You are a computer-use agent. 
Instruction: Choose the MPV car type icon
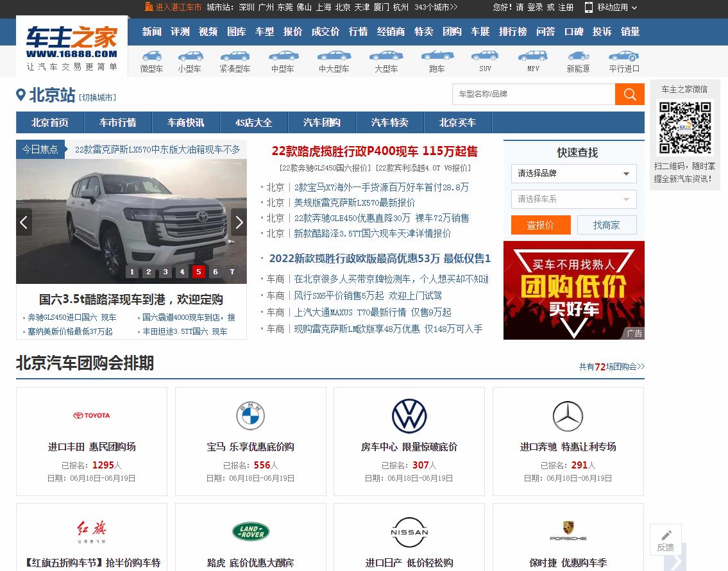pos(533,56)
